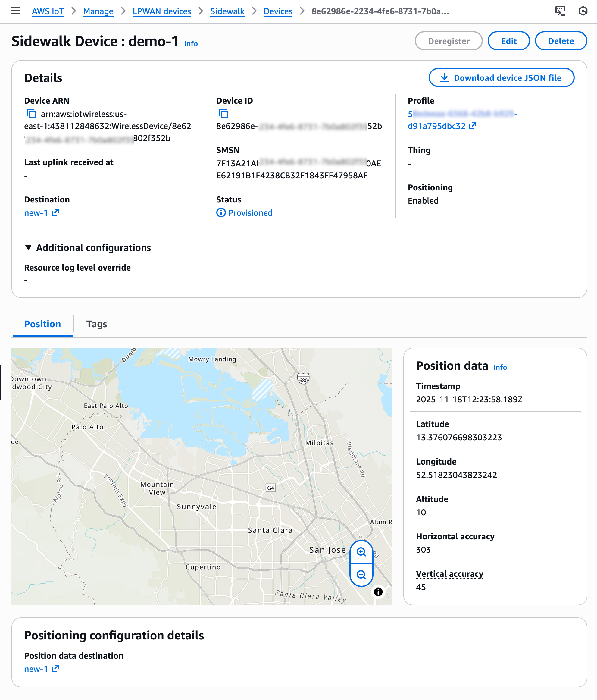Image resolution: width=597 pixels, height=700 pixels.
Task: Select the Position tab
Action: tap(42, 324)
